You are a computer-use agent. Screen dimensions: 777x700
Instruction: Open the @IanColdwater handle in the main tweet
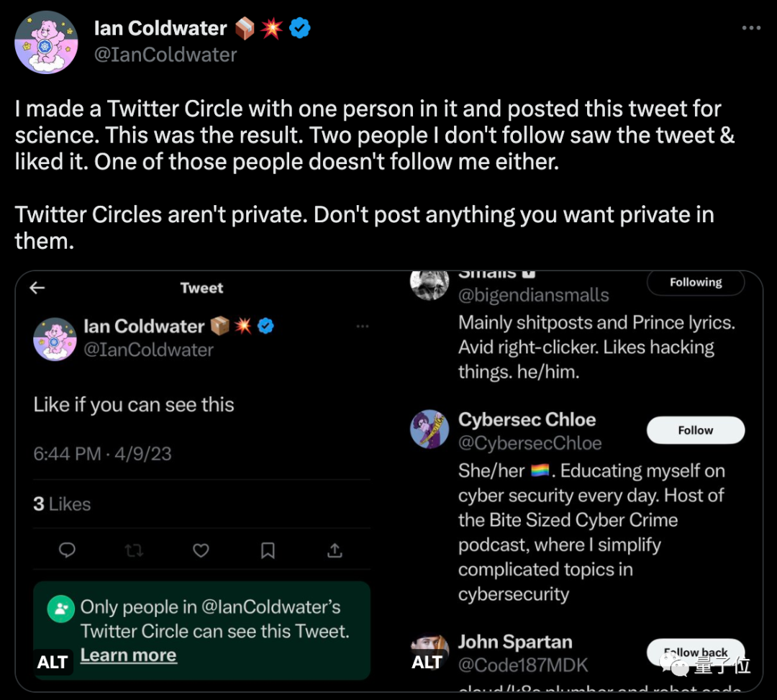click(x=165, y=55)
